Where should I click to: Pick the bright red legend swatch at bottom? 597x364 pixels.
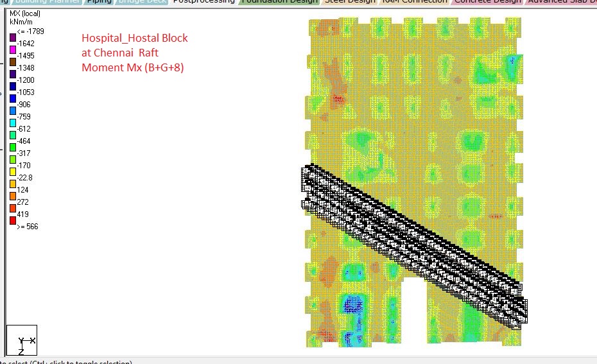point(13,220)
